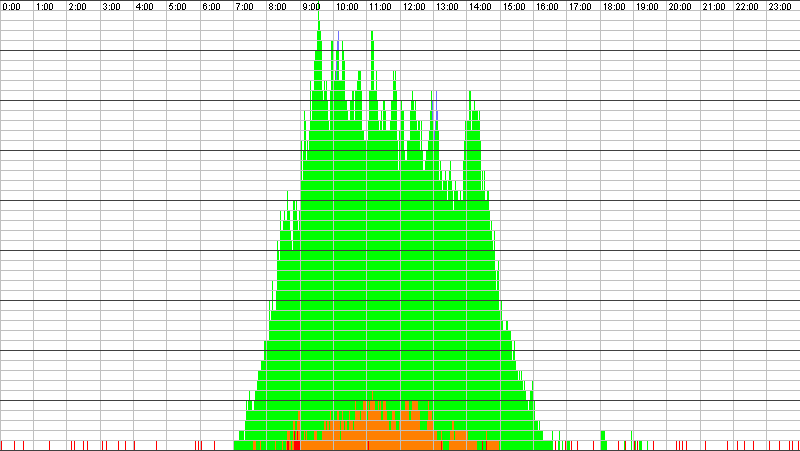Click the 0:00 time label
Viewport: 800px width, 451px height.
(11, 7)
